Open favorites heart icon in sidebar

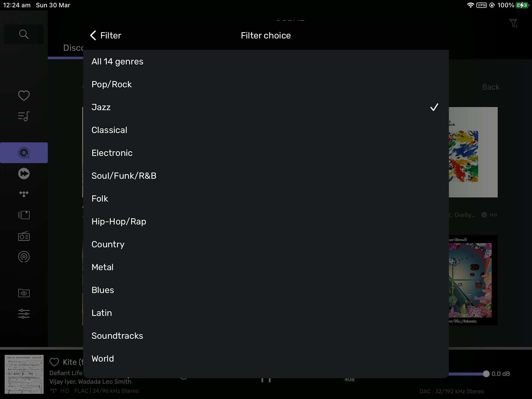24,95
